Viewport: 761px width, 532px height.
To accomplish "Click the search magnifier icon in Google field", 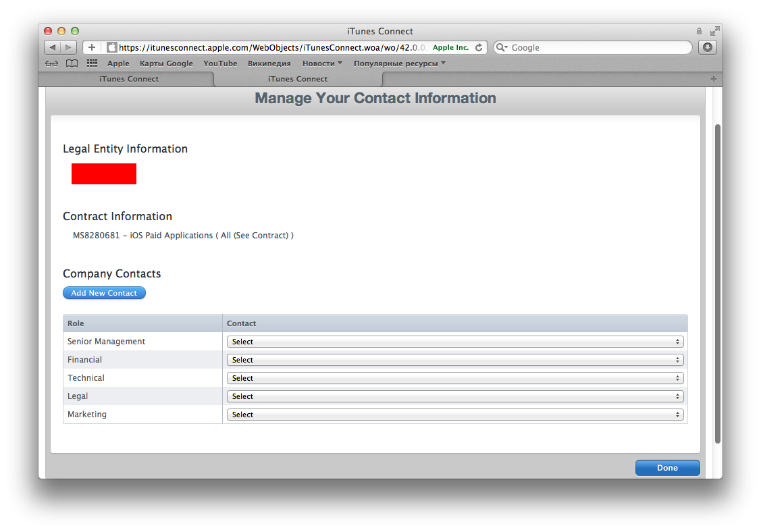I will click(x=501, y=47).
